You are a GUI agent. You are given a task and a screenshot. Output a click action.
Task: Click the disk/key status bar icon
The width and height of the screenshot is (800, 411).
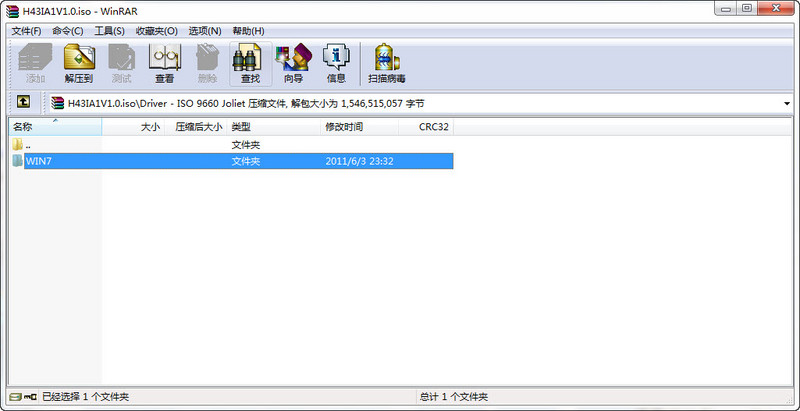click(x=23, y=396)
